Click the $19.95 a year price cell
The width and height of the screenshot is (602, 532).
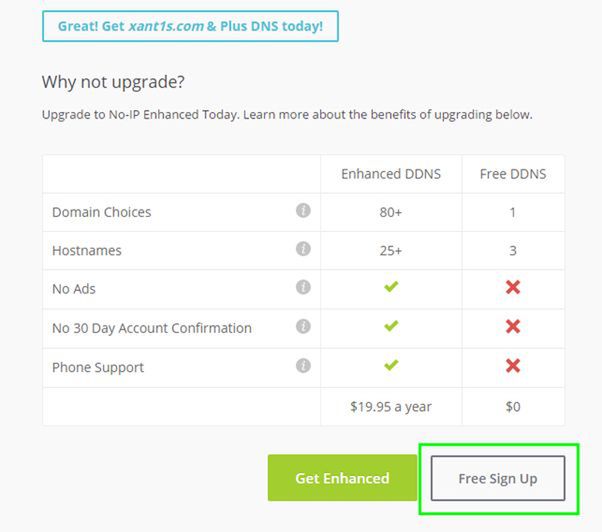(x=391, y=407)
